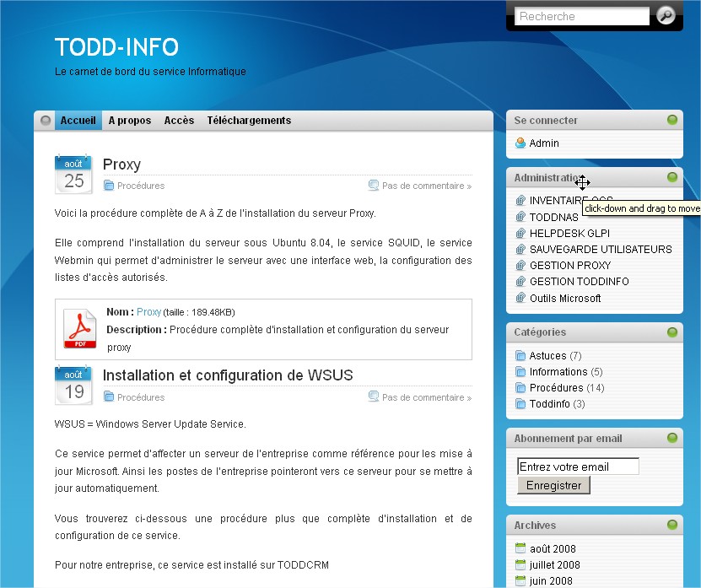Open the Admin login link
Viewport: 701px width, 588px height.
click(x=544, y=143)
